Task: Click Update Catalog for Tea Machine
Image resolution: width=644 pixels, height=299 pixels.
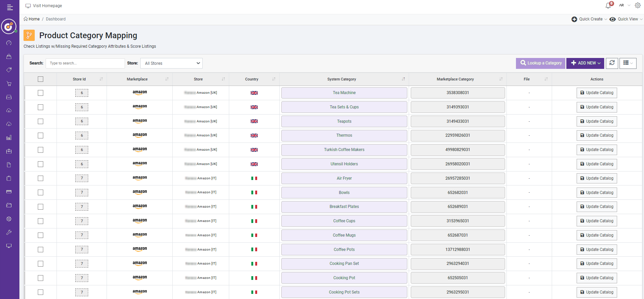Action: click(597, 93)
